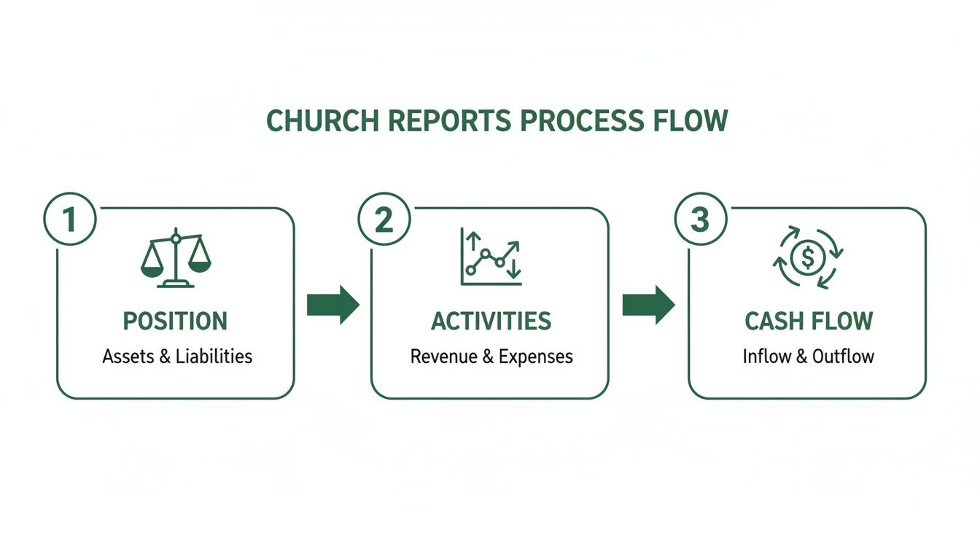Click the Inflow & Outflow text
Image resolution: width=980 pixels, height=560 pixels.
(x=809, y=357)
